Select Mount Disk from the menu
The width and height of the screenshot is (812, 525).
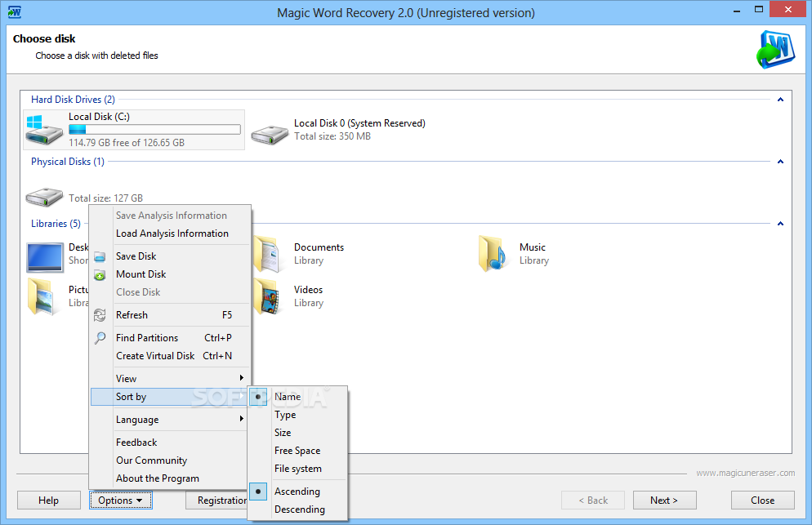click(x=170, y=274)
